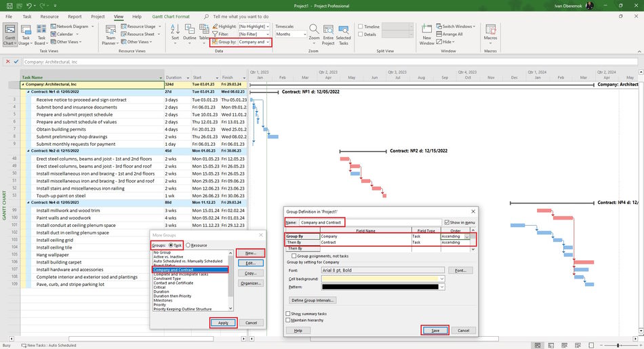Select the Network Diagram view icon

[x=54, y=26]
